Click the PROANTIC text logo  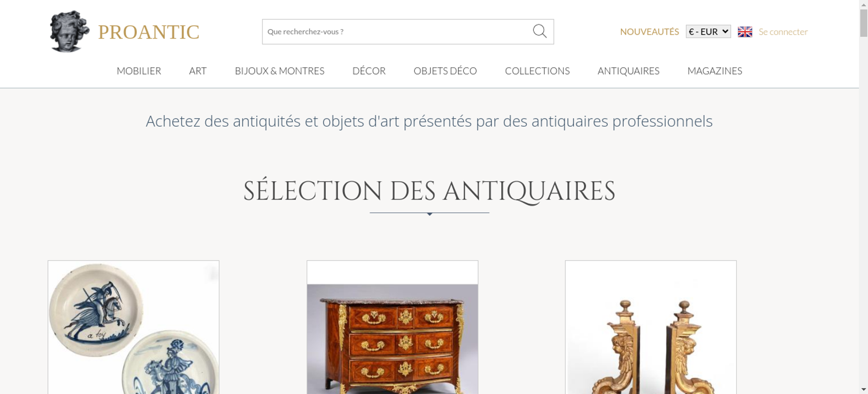tap(148, 32)
